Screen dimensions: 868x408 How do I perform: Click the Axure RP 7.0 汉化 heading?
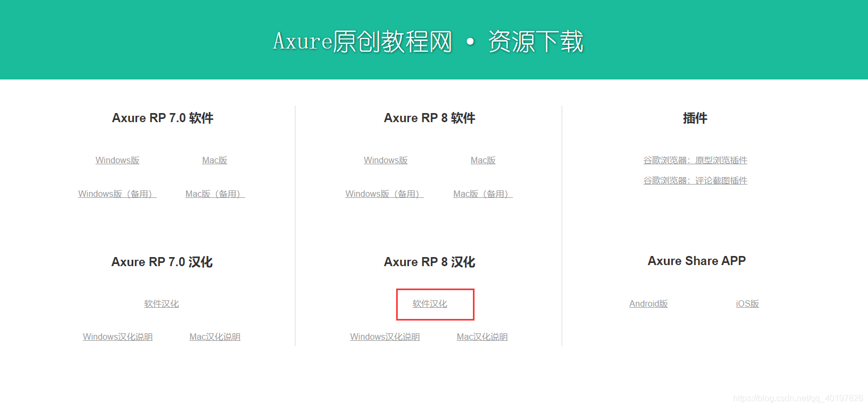[162, 262]
